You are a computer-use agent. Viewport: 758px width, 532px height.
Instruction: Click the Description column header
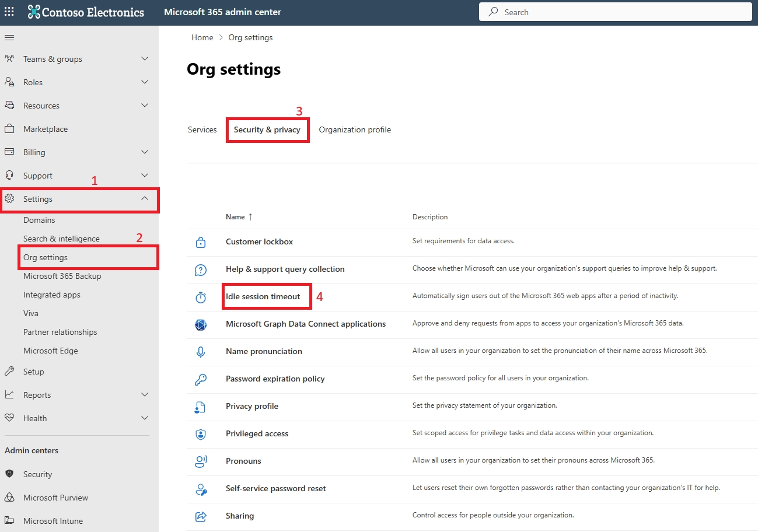[430, 217]
